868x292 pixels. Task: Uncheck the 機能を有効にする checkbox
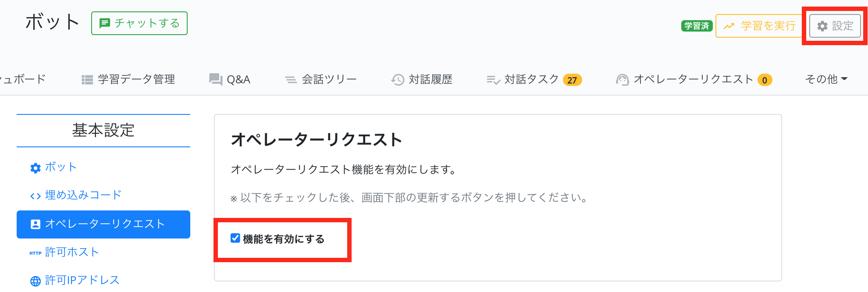(x=235, y=238)
